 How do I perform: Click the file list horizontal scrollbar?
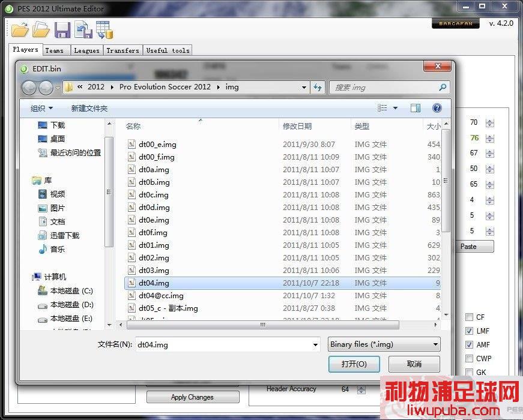tap(263, 325)
